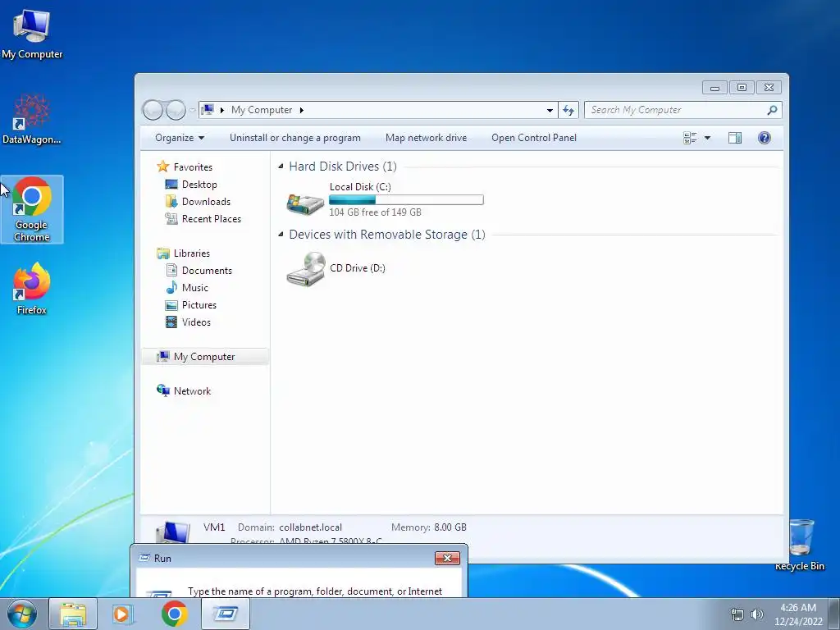Expand the address bar history dropdown
840x630 pixels.
(550, 111)
